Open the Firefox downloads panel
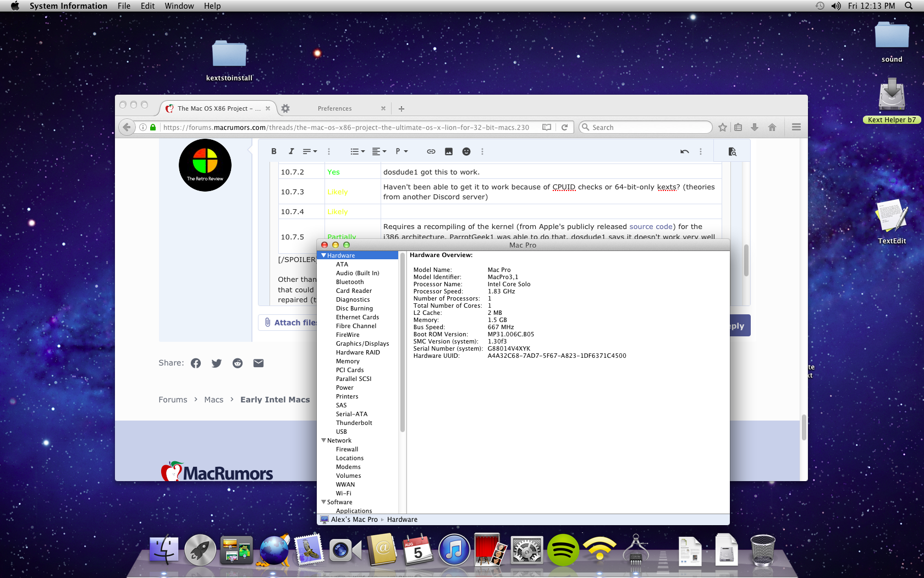The height and width of the screenshot is (578, 924). [x=755, y=127]
